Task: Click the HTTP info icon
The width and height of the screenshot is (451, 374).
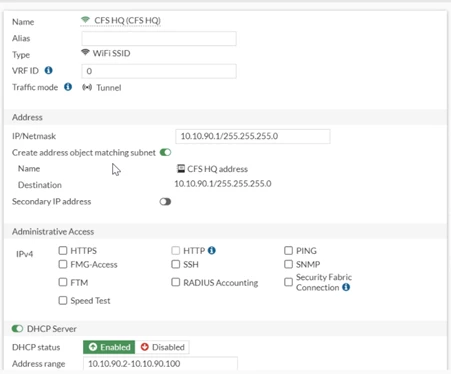Action: tap(212, 250)
